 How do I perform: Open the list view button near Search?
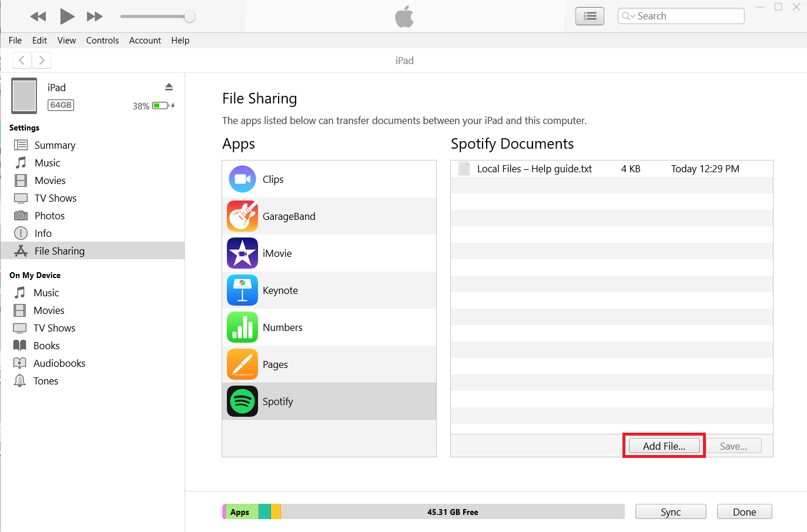pos(590,16)
